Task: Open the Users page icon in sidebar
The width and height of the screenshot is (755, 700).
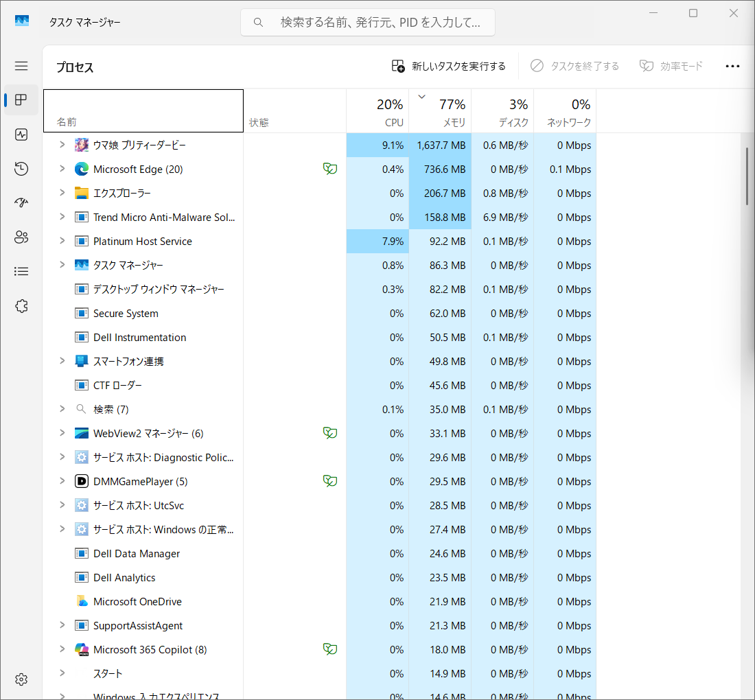Action: [21, 237]
